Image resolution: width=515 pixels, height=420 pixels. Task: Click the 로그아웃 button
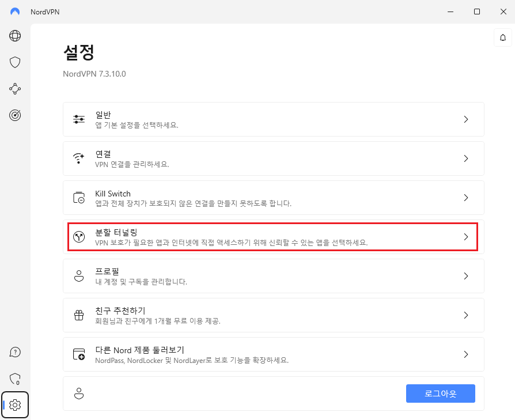point(441,393)
